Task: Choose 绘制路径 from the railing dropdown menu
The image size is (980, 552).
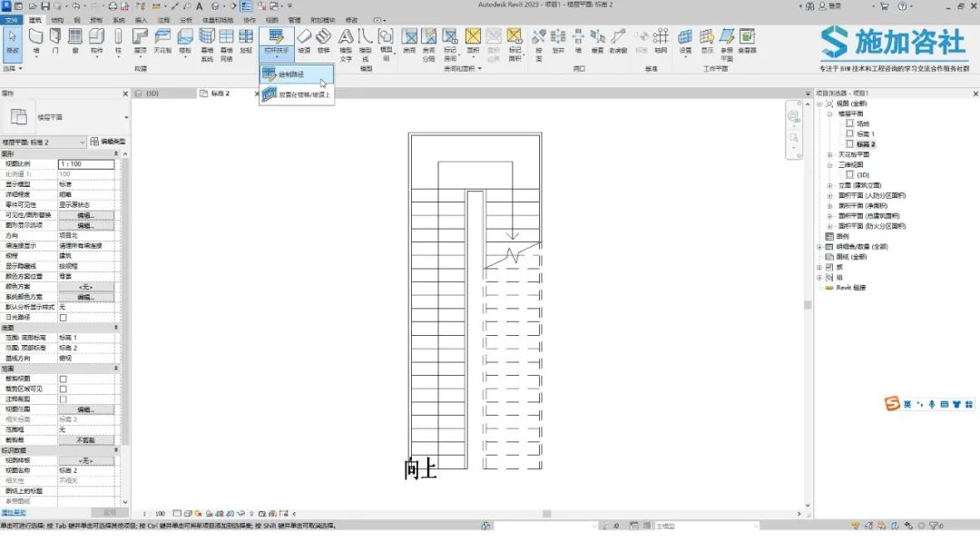Action: [x=297, y=74]
